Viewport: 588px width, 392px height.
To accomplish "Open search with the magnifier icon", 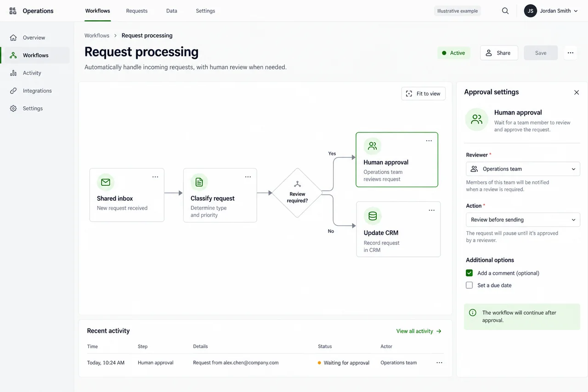I will tap(505, 11).
